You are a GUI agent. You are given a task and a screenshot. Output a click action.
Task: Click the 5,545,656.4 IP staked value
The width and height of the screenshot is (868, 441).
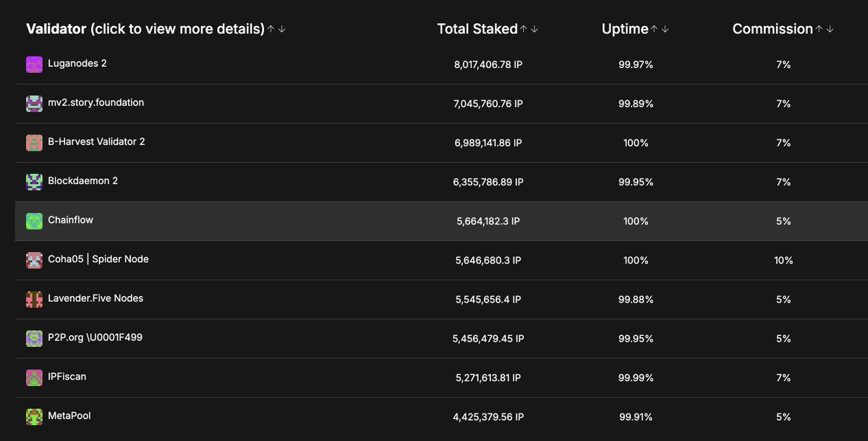click(x=488, y=299)
